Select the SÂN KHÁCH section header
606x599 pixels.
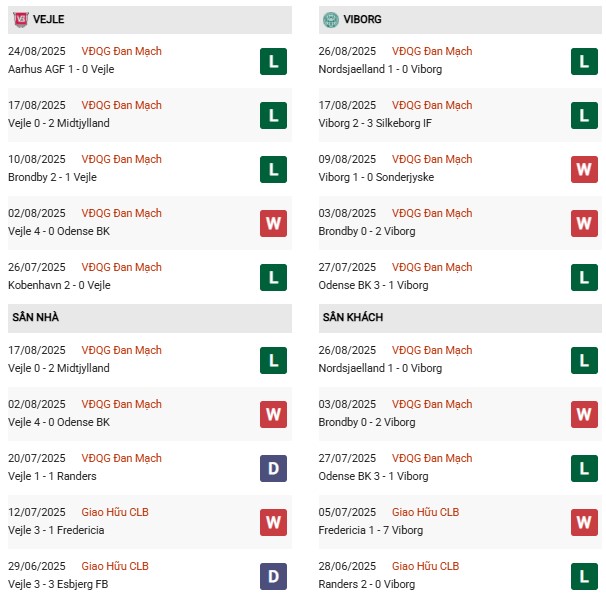(353, 317)
